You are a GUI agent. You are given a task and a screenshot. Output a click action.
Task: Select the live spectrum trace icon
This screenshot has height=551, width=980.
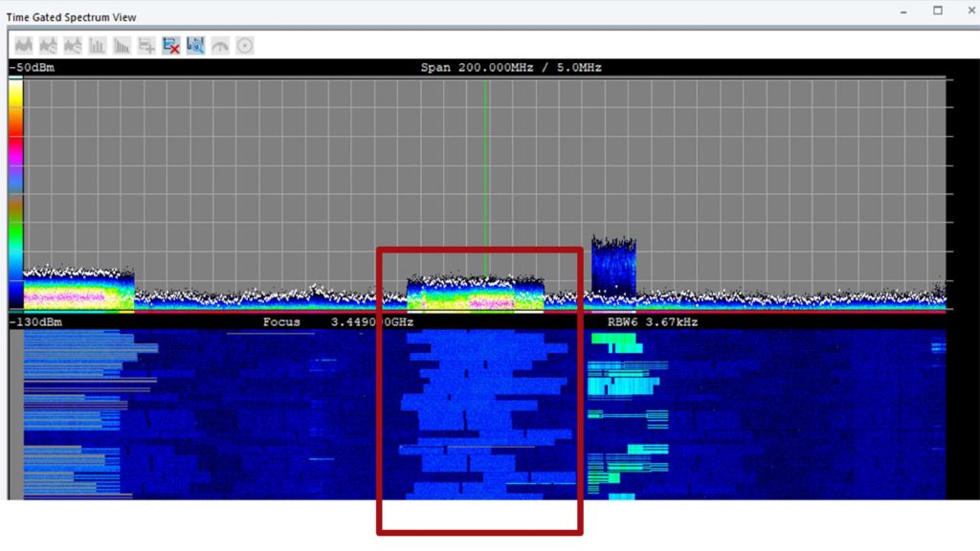point(24,45)
